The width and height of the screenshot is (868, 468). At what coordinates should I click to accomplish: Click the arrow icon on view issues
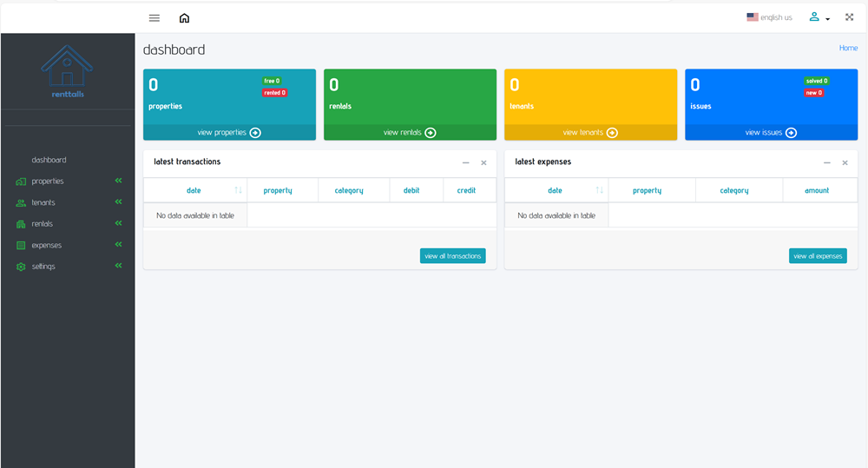pyautogui.click(x=791, y=133)
